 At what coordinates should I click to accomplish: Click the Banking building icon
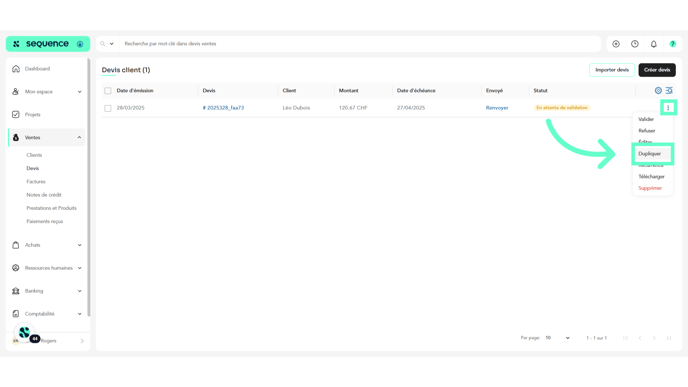pyautogui.click(x=16, y=291)
